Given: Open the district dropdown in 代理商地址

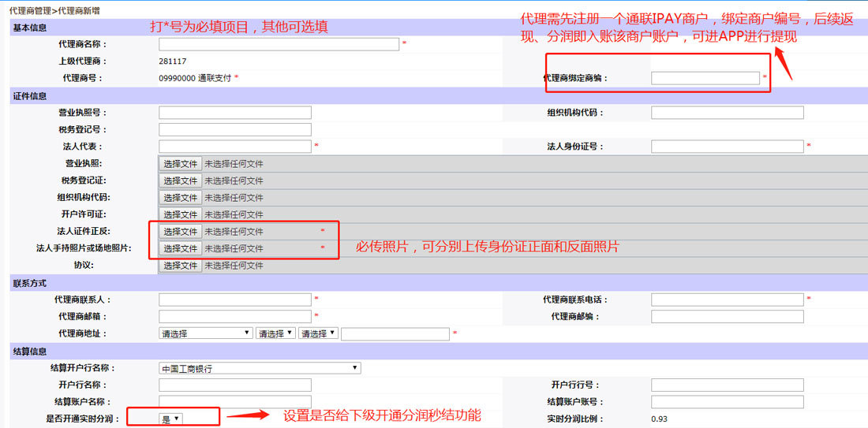Looking at the screenshot, I should click(318, 333).
